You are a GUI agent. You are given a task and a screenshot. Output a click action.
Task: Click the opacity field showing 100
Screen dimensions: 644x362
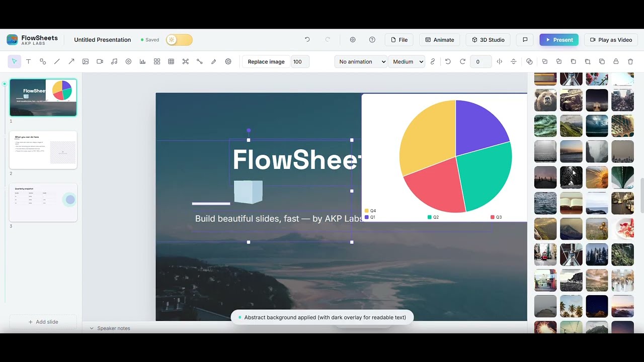click(300, 61)
